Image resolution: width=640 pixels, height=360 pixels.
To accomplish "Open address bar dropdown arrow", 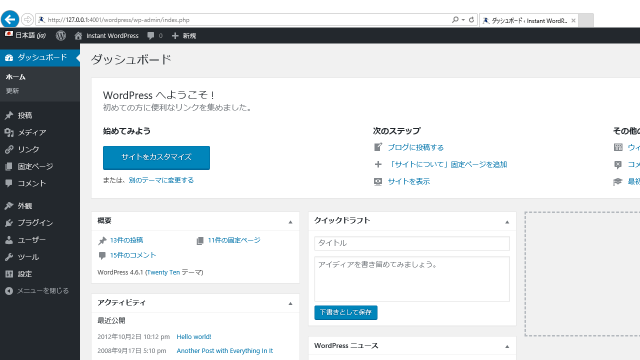I will [463, 20].
